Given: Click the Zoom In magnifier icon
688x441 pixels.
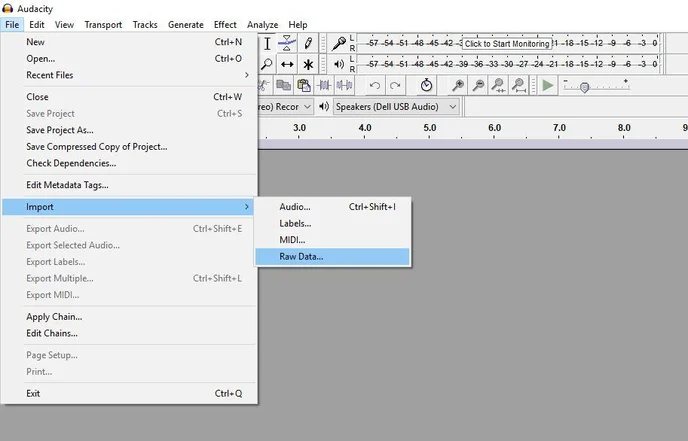Looking at the screenshot, I should 458,85.
